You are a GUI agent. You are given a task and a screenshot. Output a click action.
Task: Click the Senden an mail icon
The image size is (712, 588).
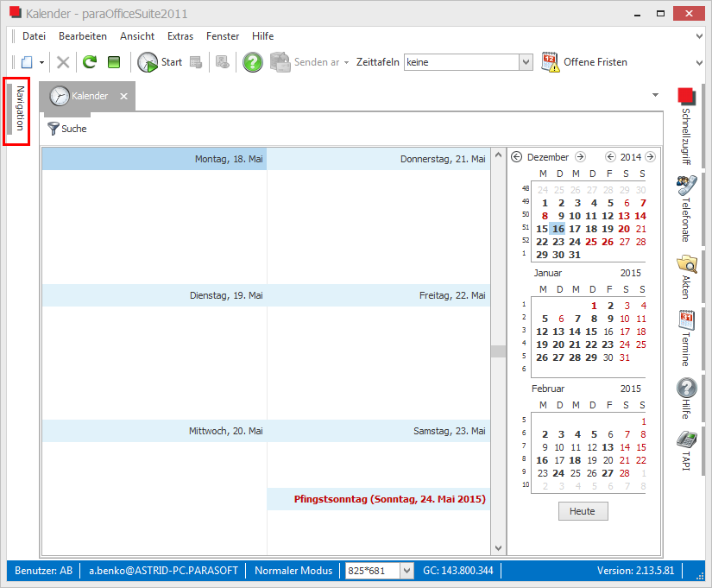tap(280, 62)
